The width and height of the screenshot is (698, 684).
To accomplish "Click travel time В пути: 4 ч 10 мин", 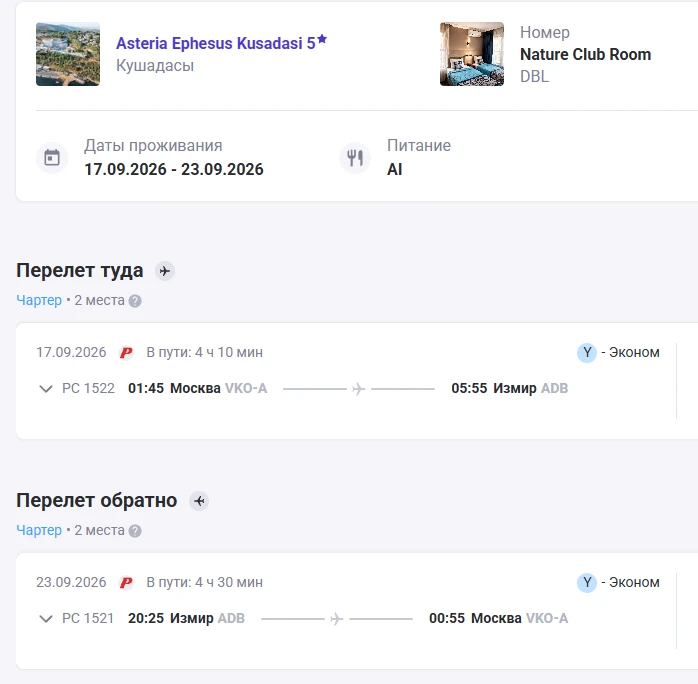I will tap(205, 352).
